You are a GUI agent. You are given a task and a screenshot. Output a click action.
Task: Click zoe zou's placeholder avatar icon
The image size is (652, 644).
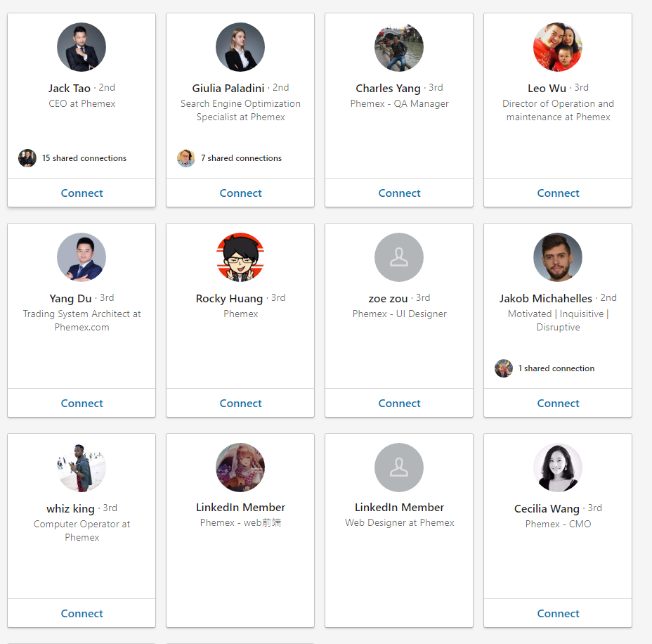(x=399, y=257)
